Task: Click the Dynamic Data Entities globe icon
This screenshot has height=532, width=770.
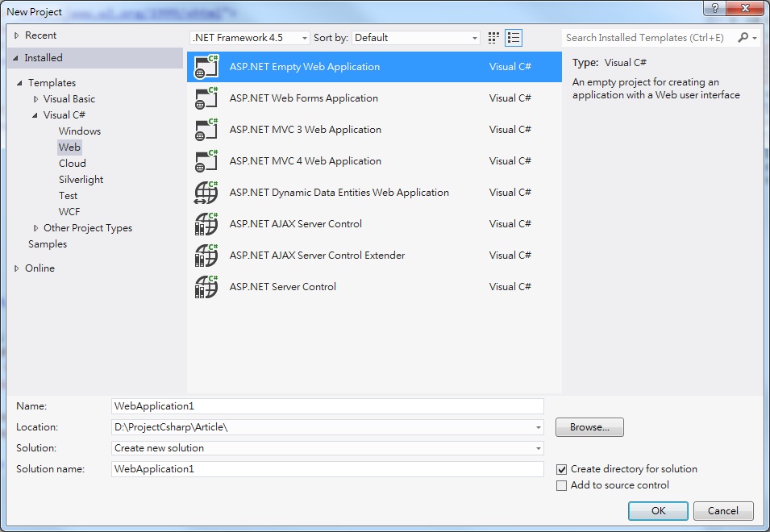Action: click(206, 193)
